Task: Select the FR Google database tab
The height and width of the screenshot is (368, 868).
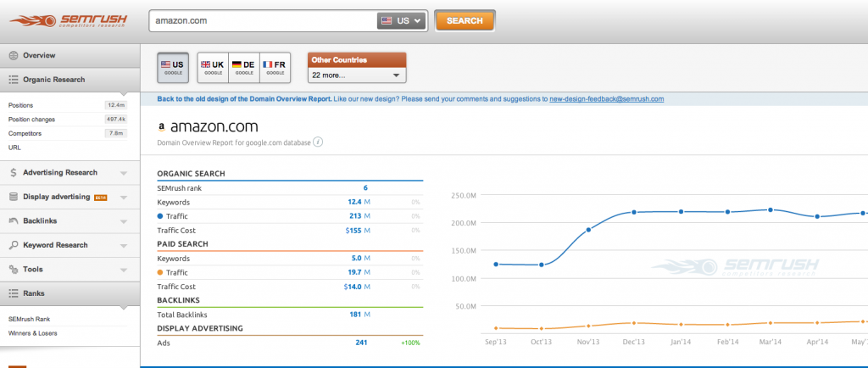Action: coord(275,68)
